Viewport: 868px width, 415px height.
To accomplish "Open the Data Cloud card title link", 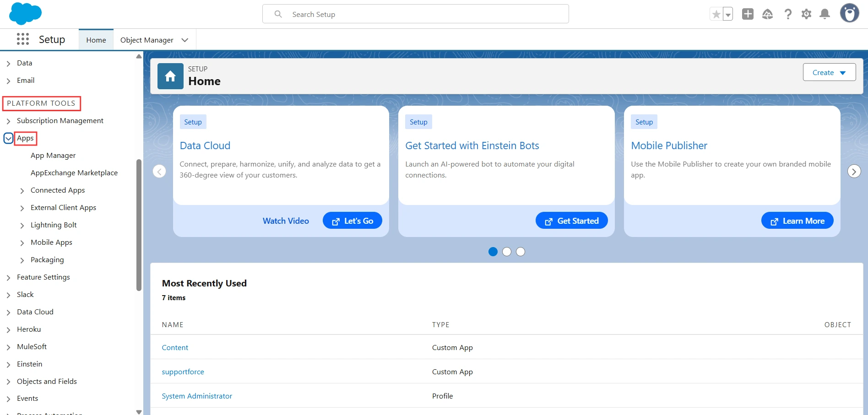I will pyautogui.click(x=205, y=146).
